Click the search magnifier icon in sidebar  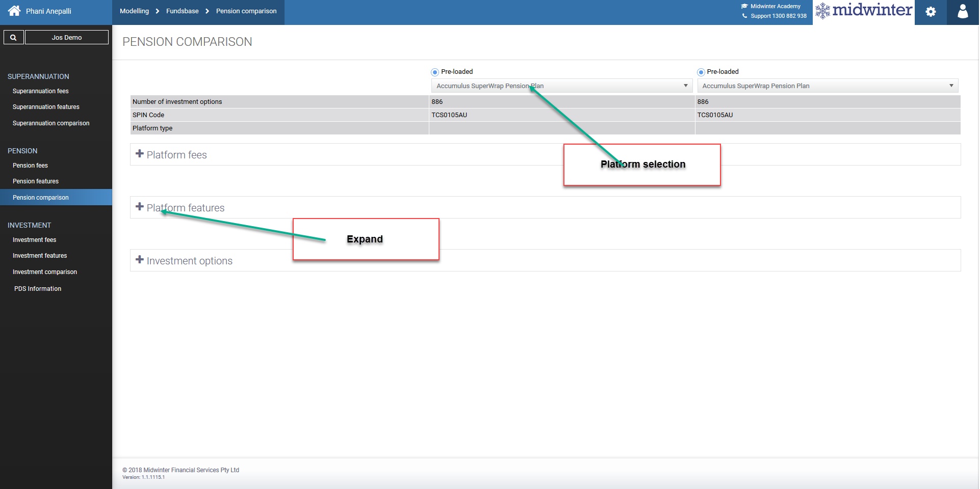click(x=14, y=37)
